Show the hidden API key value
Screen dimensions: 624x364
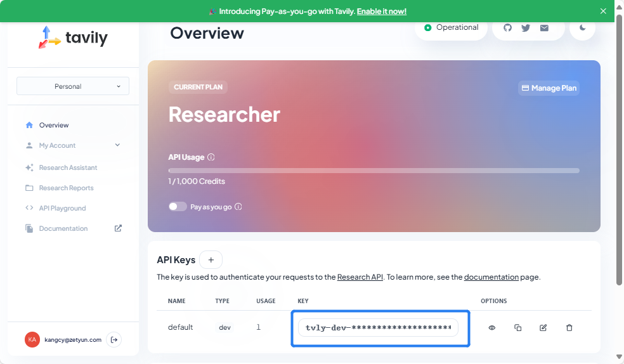[x=492, y=328]
